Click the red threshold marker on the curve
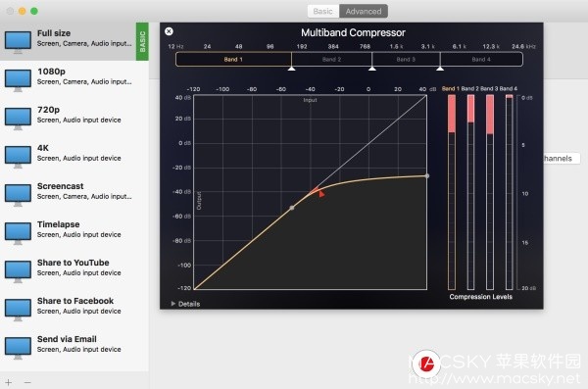 (320, 193)
